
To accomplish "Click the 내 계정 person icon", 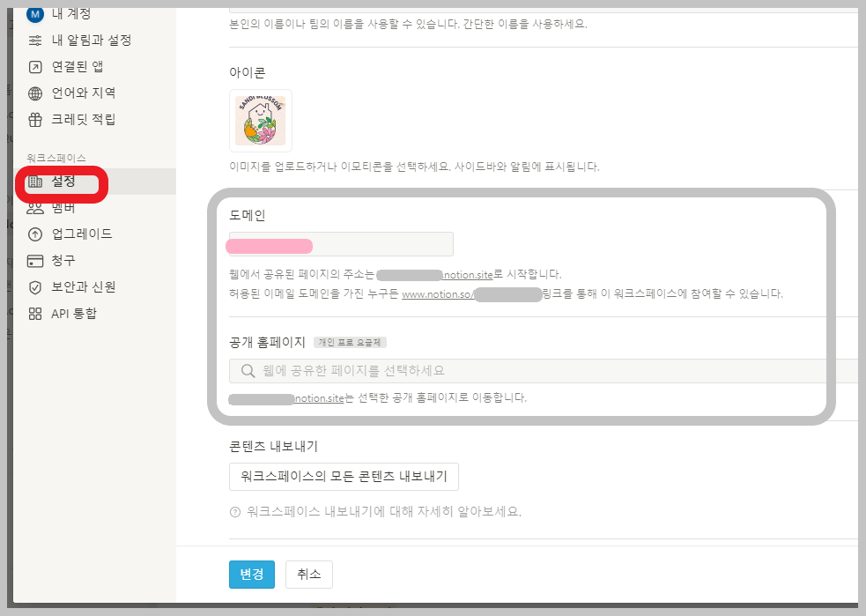I will (33, 13).
